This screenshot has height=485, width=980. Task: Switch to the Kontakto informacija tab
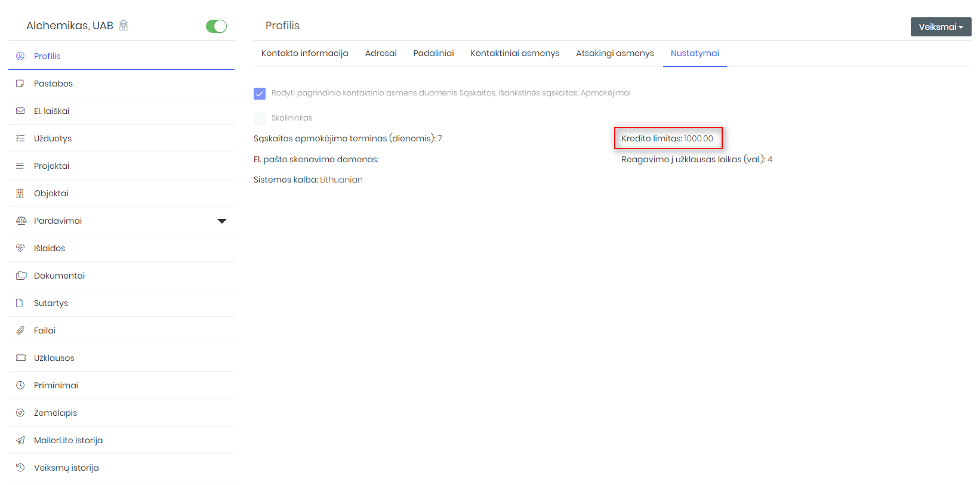(x=305, y=53)
